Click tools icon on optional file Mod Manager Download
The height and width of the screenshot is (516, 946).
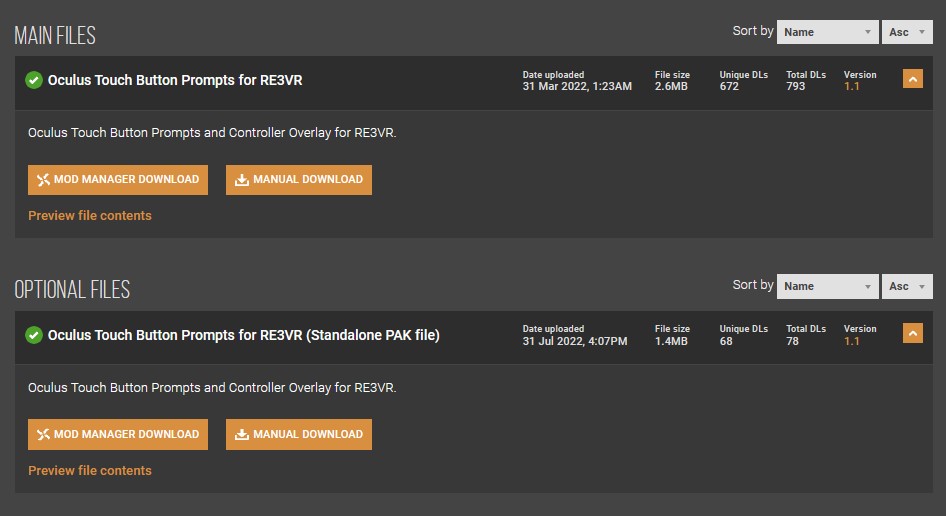coord(43,434)
